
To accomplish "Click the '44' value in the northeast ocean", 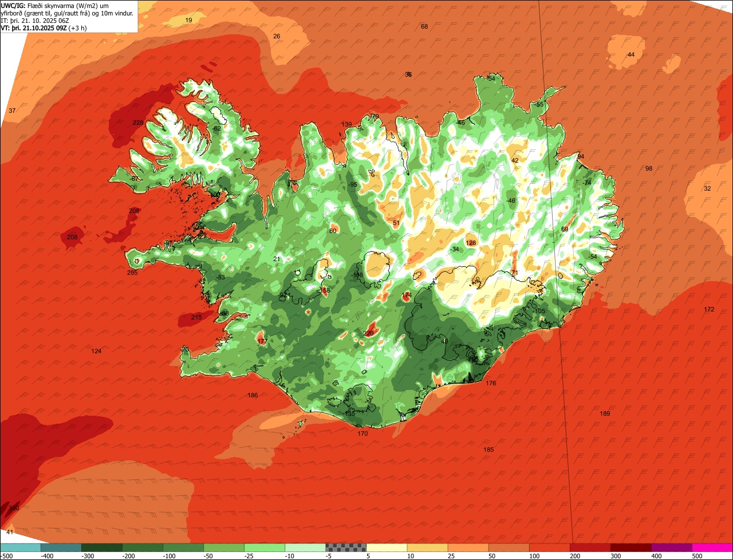I will coord(631,55).
